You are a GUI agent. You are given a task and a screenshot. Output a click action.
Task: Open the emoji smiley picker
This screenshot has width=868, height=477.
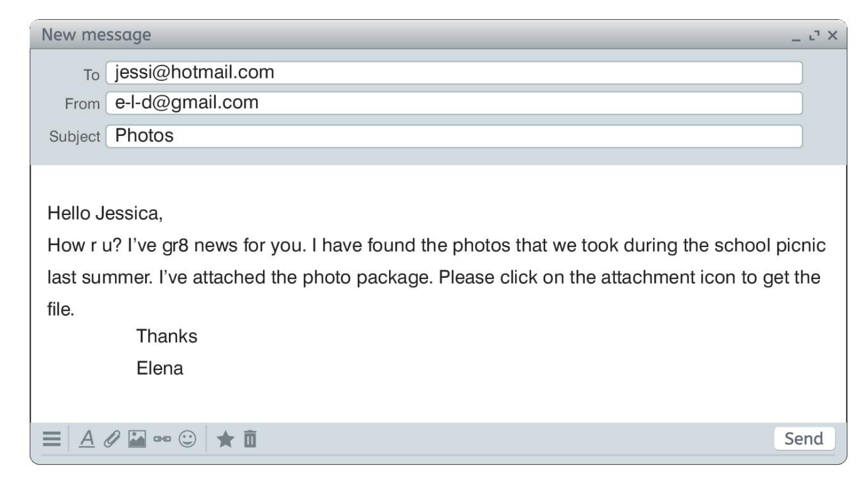pos(187,439)
